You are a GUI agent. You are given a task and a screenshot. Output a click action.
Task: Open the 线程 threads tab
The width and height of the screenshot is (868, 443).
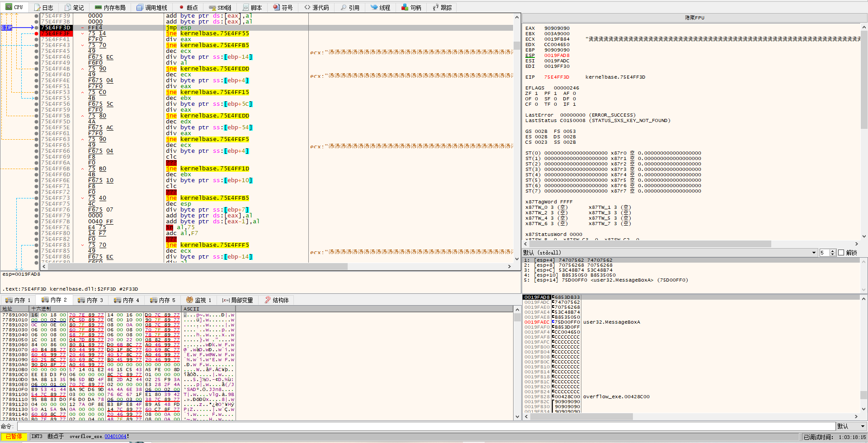(380, 8)
